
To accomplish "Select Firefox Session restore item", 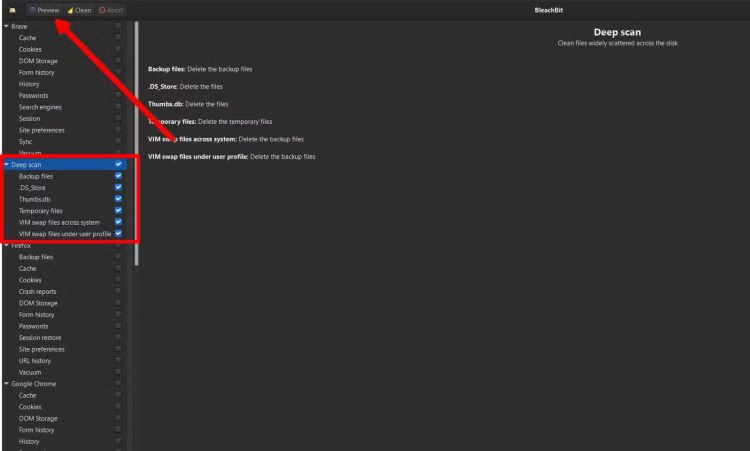I will 41,337.
